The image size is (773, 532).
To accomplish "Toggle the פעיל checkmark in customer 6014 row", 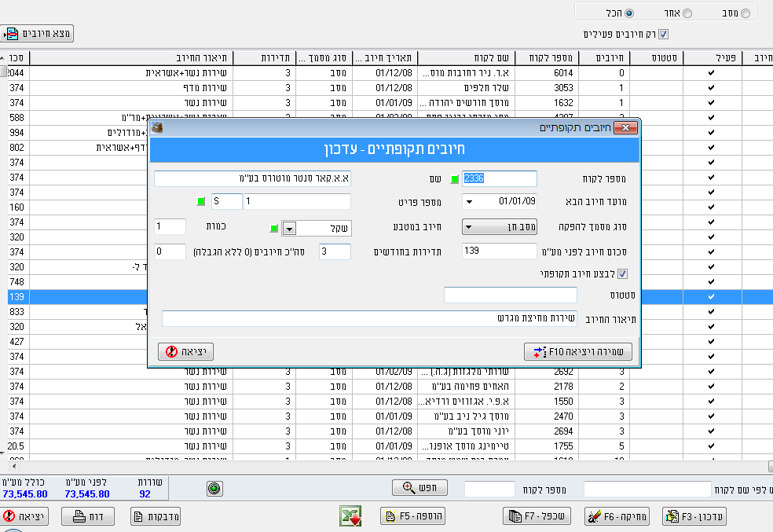I will click(x=711, y=73).
